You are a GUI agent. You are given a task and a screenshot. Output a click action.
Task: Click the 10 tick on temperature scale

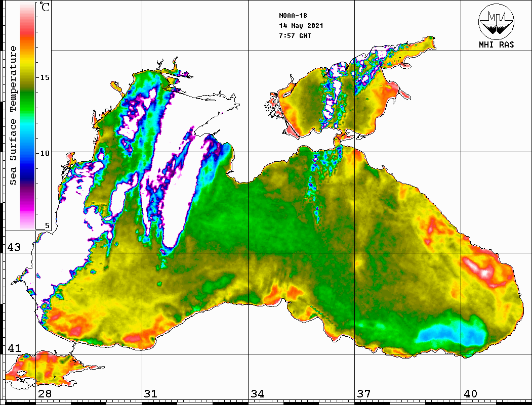click(x=45, y=153)
